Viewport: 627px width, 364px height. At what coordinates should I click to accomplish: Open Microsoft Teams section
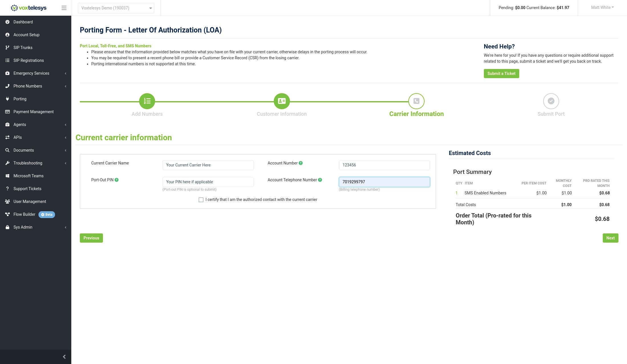(x=36, y=176)
